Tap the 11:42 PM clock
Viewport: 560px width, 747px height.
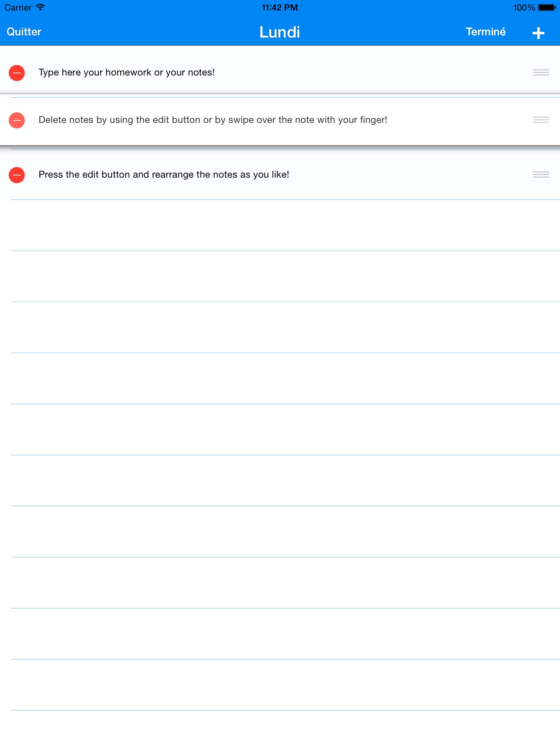280,8
